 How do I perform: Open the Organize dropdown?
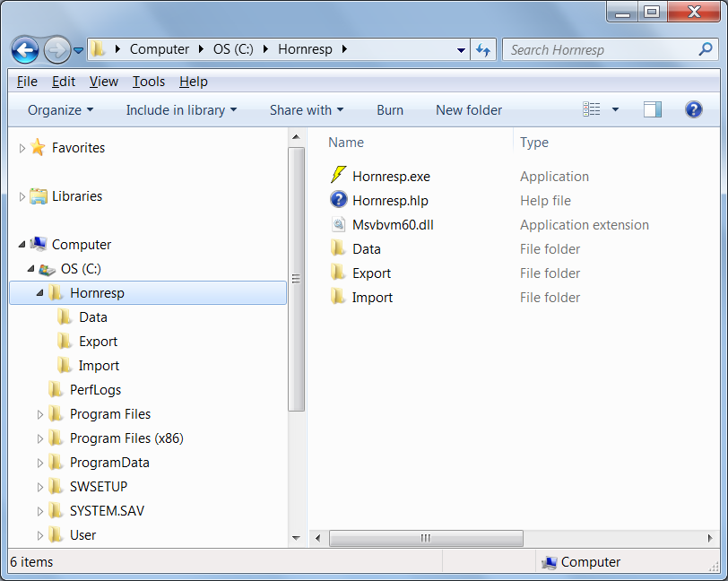tap(60, 110)
